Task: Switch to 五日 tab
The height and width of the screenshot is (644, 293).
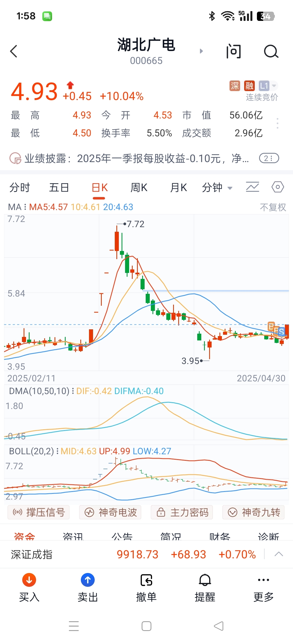Action: point(59,188)
